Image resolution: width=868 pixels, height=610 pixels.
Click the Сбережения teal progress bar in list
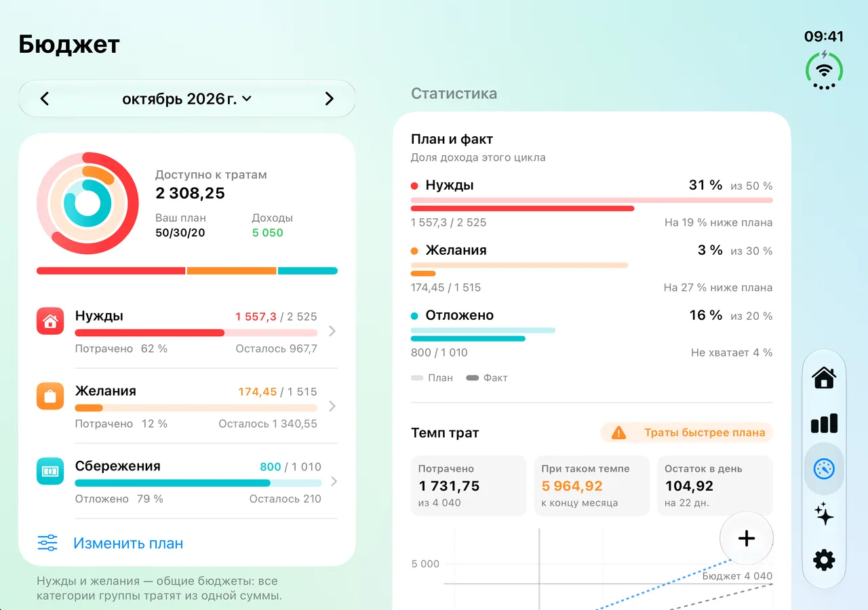198,483
